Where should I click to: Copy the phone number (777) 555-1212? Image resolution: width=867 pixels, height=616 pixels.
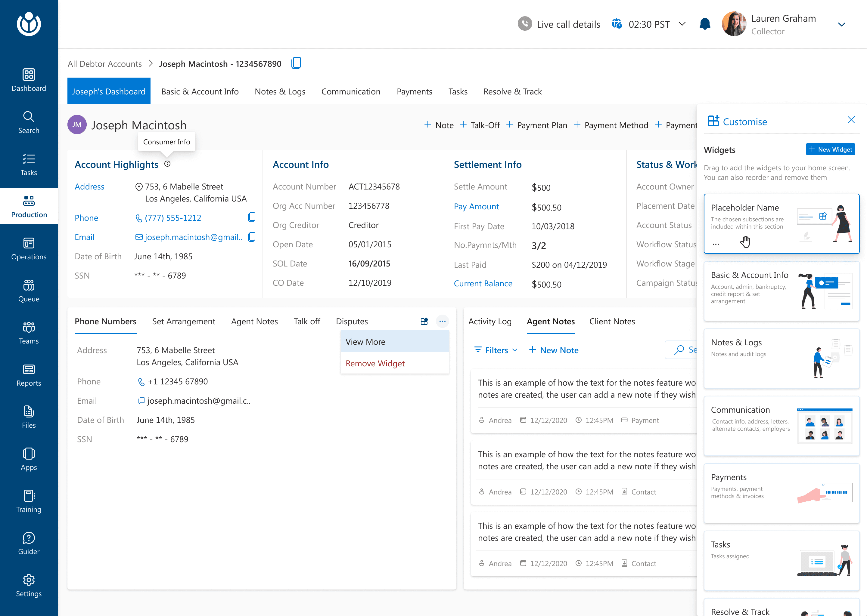tap(251, 217)
